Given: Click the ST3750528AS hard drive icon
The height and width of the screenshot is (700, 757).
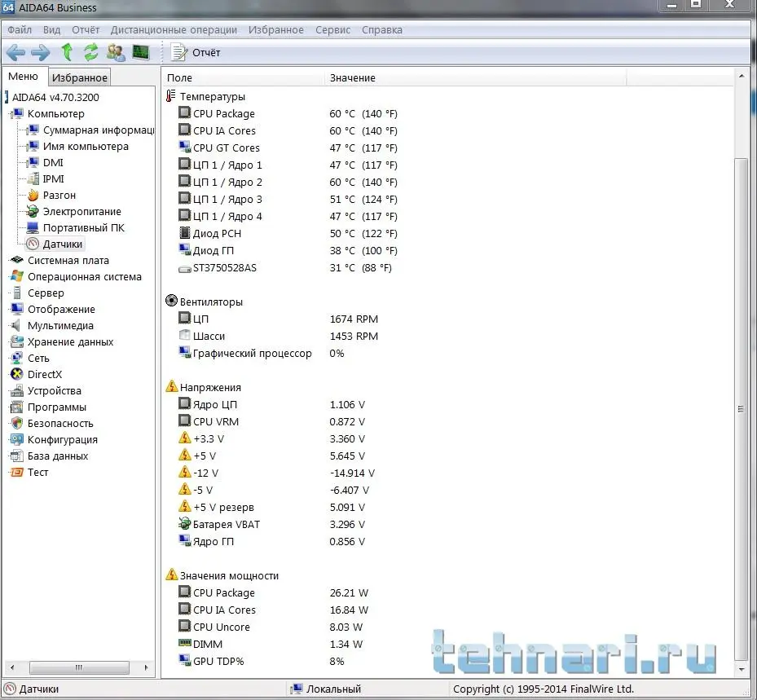Looking at the screenshot, I should tap(184, 268).
